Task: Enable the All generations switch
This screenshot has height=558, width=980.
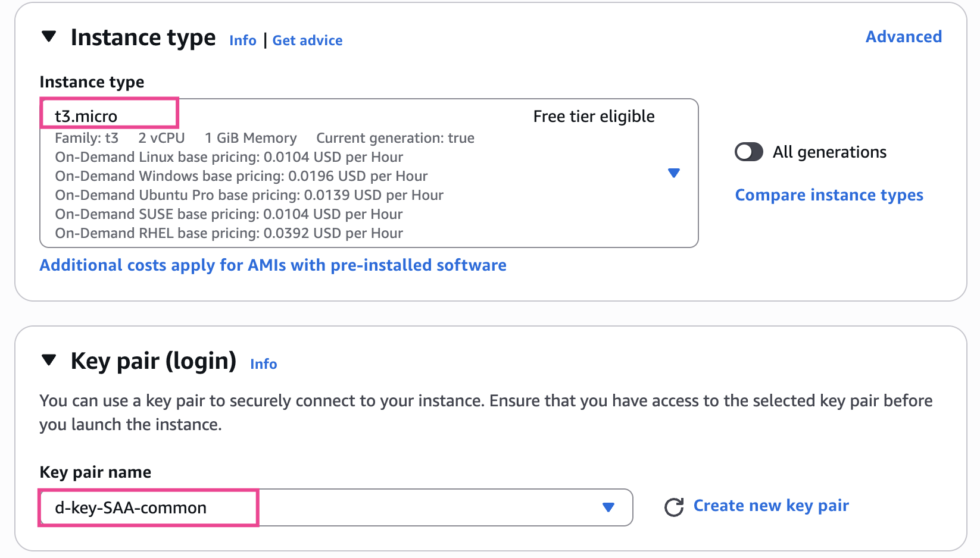Action: point(748,152)
